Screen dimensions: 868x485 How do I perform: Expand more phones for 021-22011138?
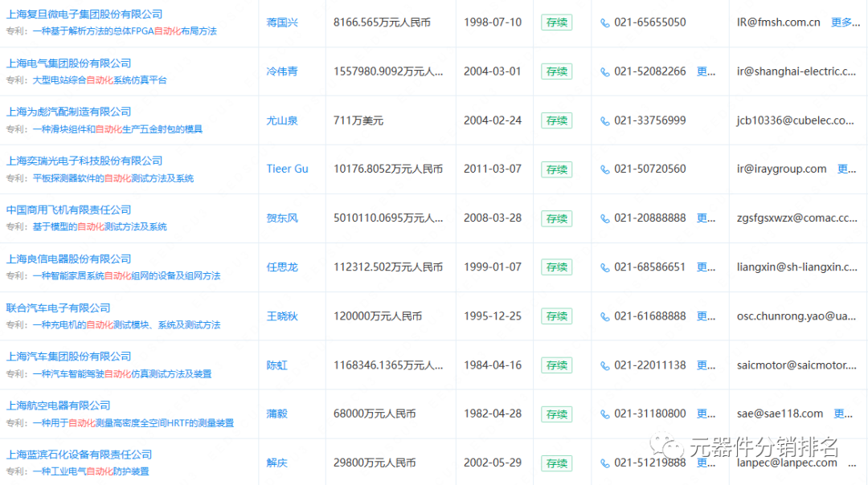point(706,365)
